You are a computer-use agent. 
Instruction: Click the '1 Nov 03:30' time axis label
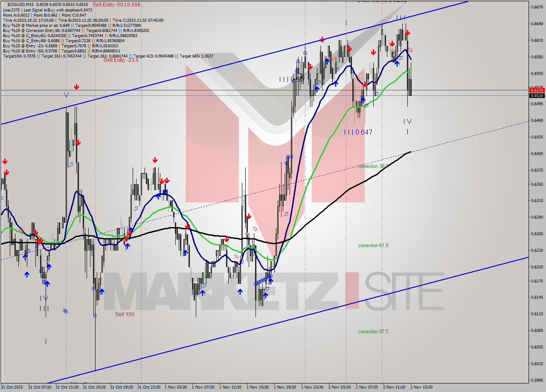click(x=176, y=387)
